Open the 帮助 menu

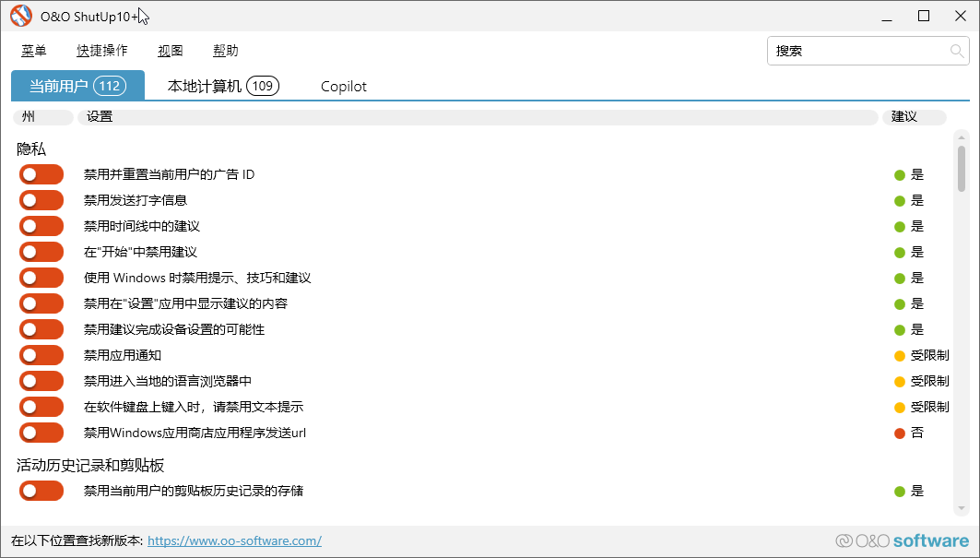(x=225, y=51)
